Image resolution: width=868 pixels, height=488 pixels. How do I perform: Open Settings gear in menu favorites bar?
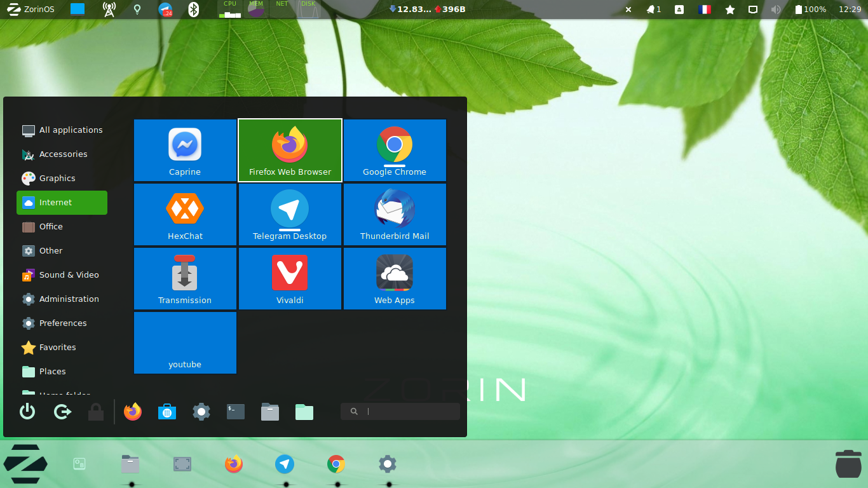click(201, 412)
